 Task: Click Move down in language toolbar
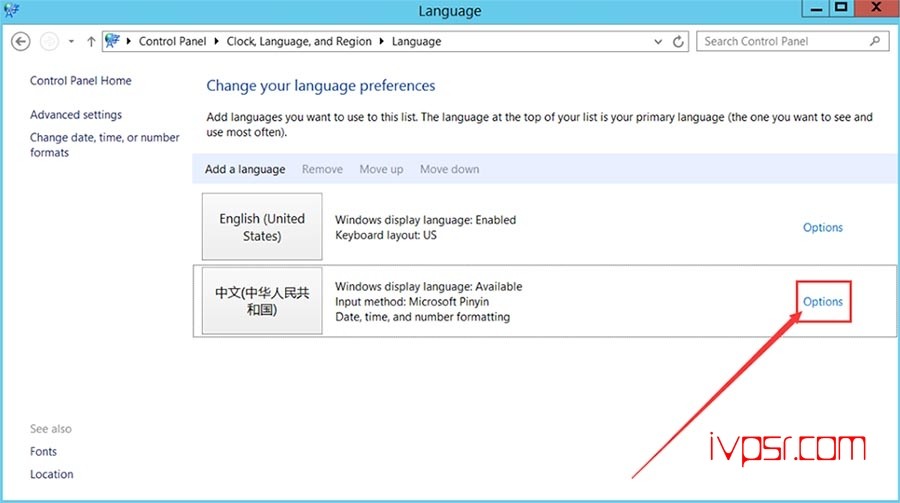coord(449,169)
